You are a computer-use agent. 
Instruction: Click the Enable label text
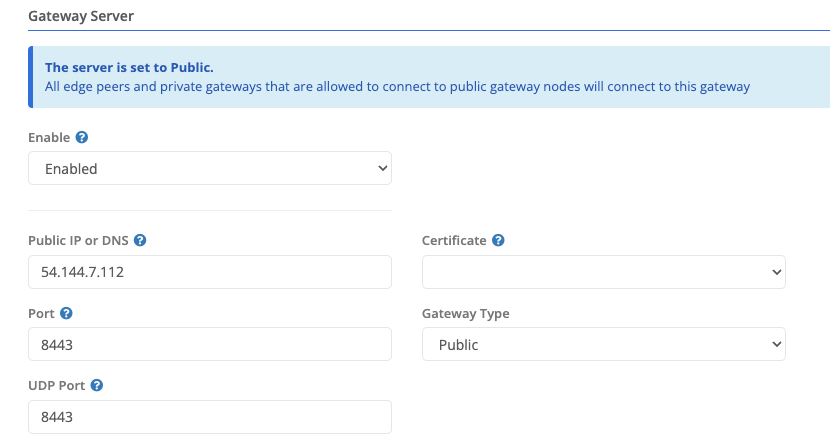49,137
